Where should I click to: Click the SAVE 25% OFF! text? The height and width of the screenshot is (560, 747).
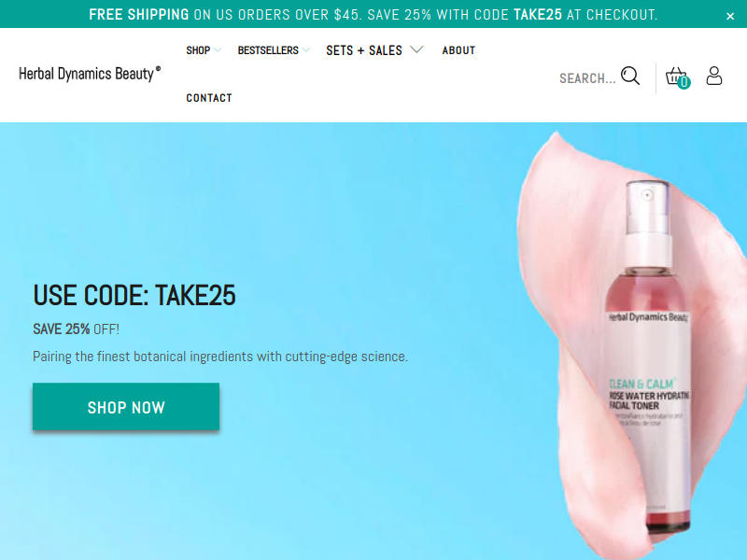tap(76, 329)
